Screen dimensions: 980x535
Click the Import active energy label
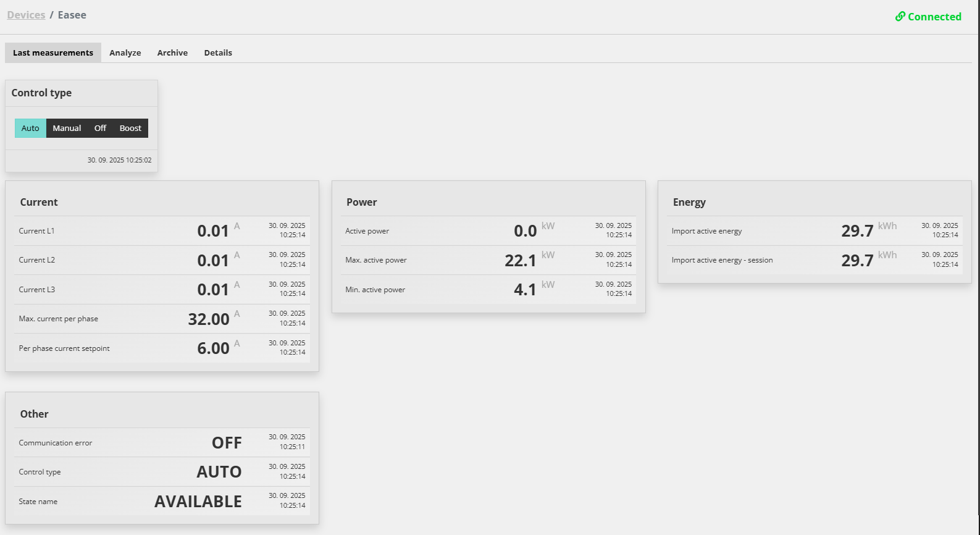(x=706, y=231)
